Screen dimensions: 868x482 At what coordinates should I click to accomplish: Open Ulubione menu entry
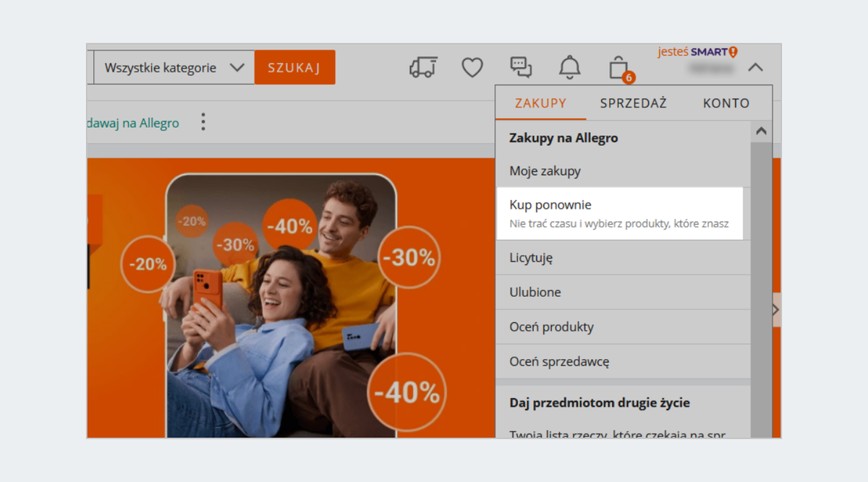pyautogui.click(x=623, y=292)
